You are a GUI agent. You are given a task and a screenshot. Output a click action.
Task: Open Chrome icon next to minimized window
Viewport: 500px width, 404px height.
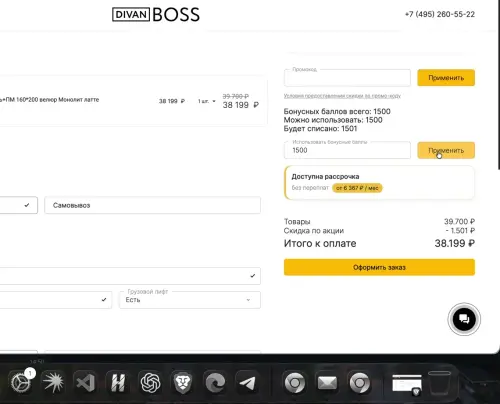tap(360, 382)
